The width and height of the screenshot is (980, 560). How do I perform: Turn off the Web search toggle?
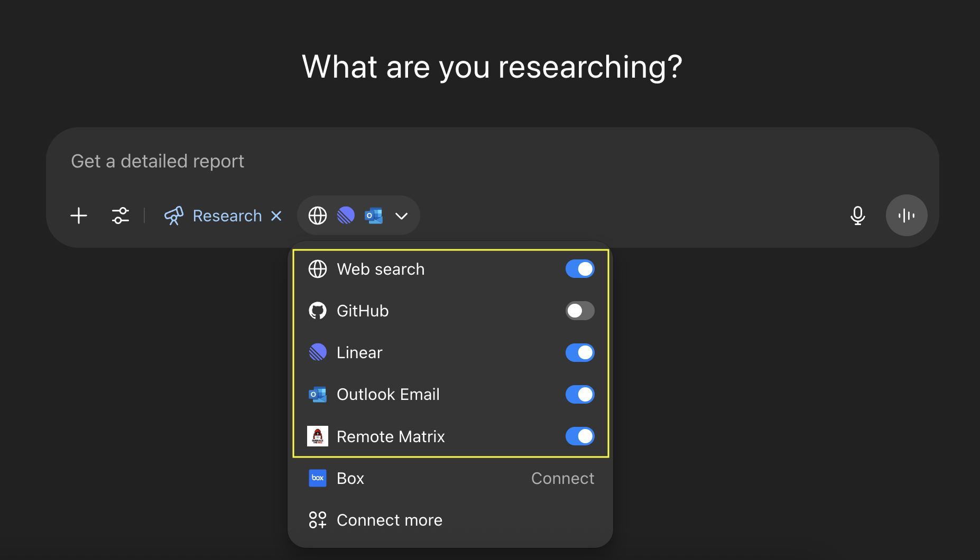(580, 269)
